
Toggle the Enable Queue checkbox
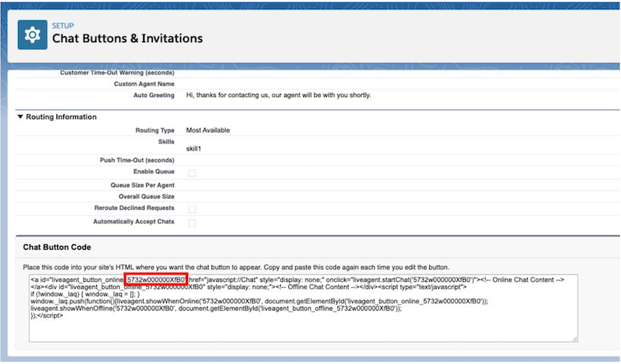[192, 172]
